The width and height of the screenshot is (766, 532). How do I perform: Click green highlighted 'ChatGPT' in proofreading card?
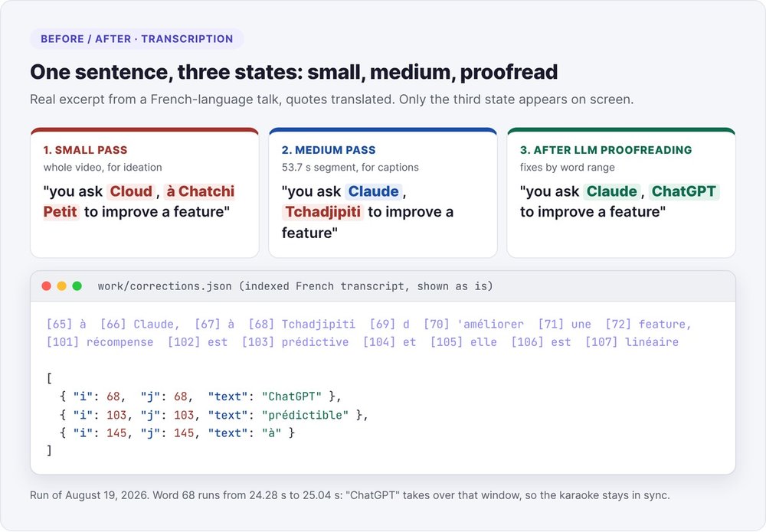[x=684, y=191]
